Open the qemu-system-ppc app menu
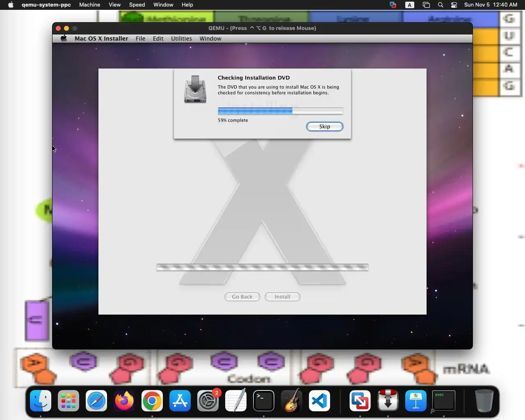 pos(46,5)
